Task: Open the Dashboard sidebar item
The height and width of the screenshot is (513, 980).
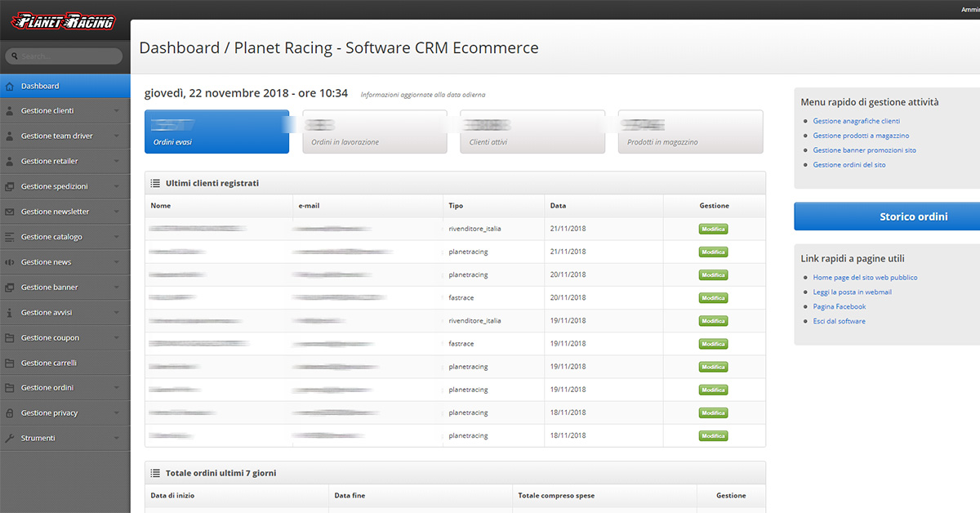Action: click(x=65, y=86)
